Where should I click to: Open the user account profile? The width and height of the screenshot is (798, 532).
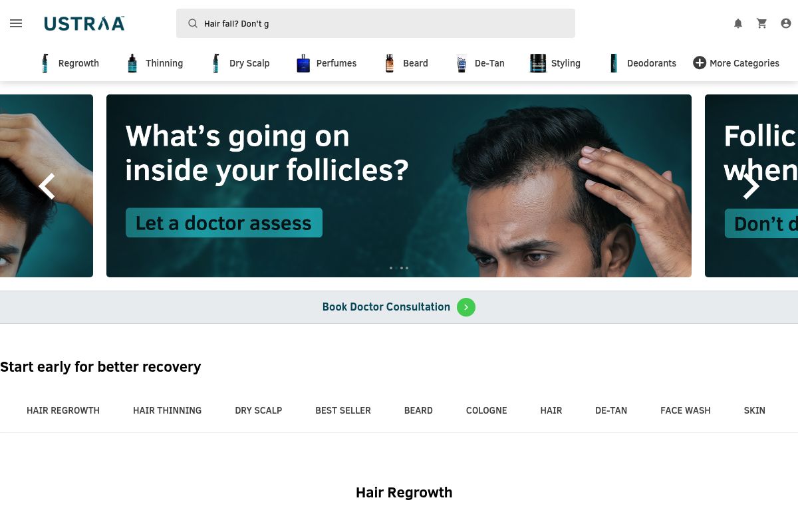pos(786,23)
